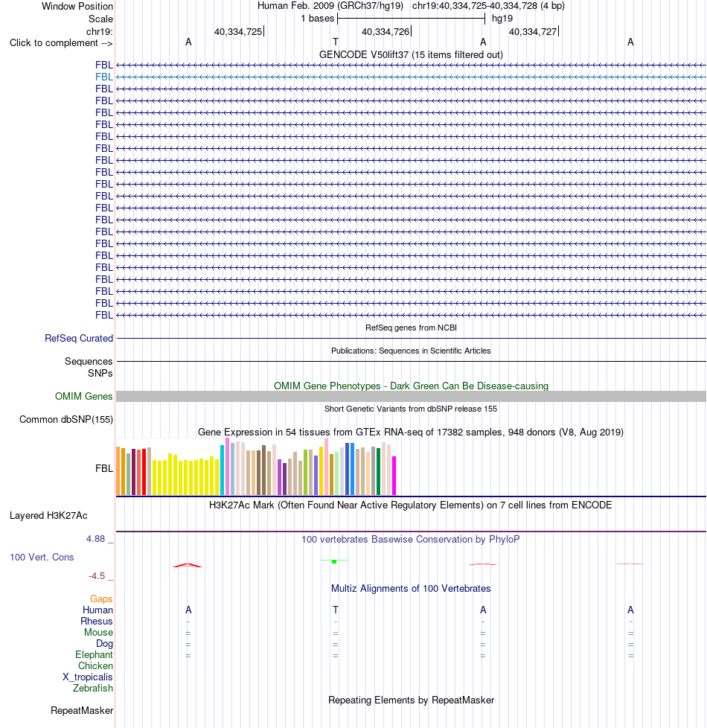Click the chr19: ruler label

click(99, 31)
